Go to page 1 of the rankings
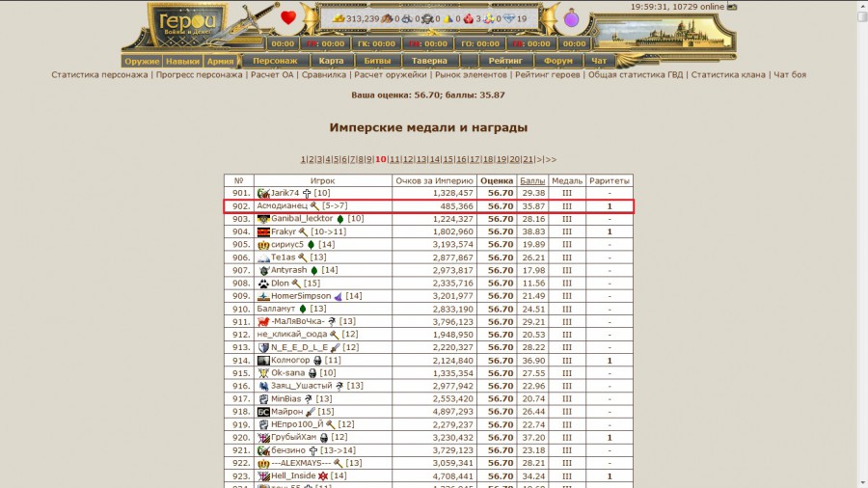The image size is (868, 488). point(303,159)
